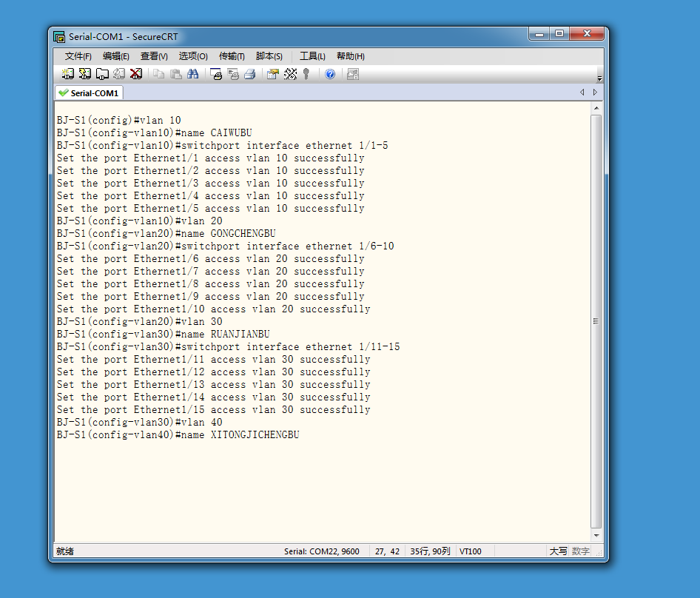Viewport: 700px width, 598px height.
Task: Click the 'Ethernet1/15 access vlan 30' line
Action: click(213, 409)
